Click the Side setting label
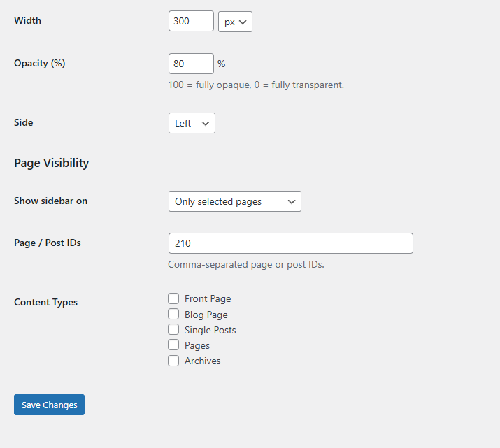Screen dimensions: 500x448 [24, 122]
